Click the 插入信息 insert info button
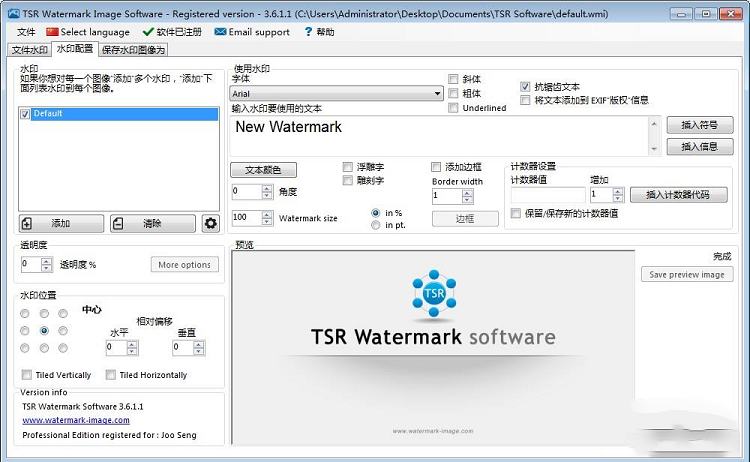750x462 pixels. (x=700, y=147)
